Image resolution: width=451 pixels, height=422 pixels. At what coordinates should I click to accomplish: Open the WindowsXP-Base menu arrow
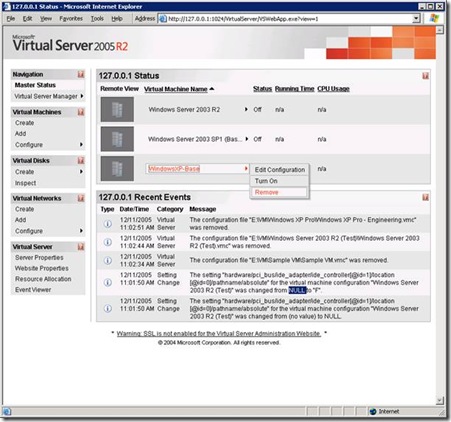246,169
